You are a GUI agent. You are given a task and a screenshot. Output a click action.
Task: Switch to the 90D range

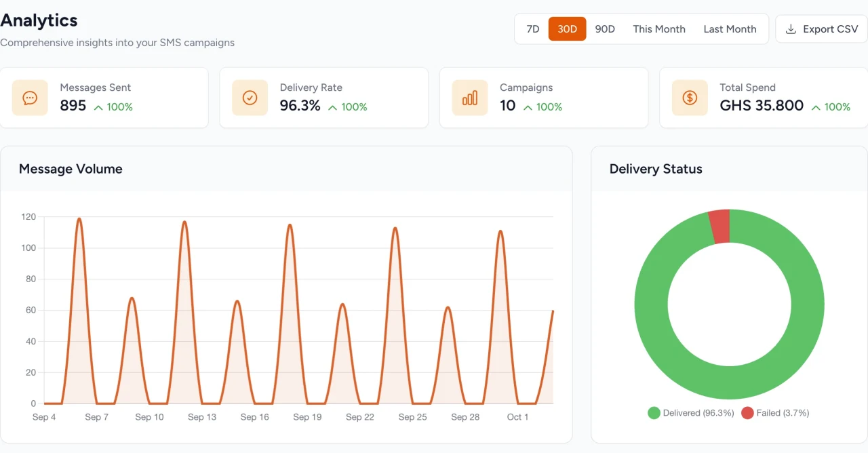click(605, 29)
